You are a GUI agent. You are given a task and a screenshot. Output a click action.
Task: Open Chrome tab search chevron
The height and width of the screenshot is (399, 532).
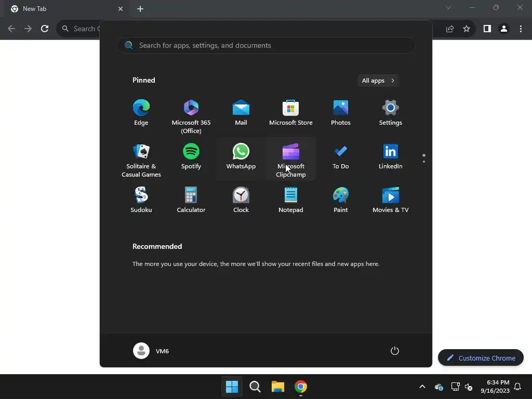pos(448,7)
